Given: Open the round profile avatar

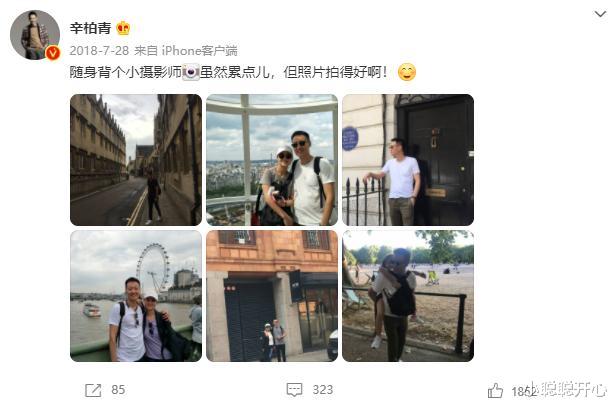Looking at the screenshot, I should [35, 35].
